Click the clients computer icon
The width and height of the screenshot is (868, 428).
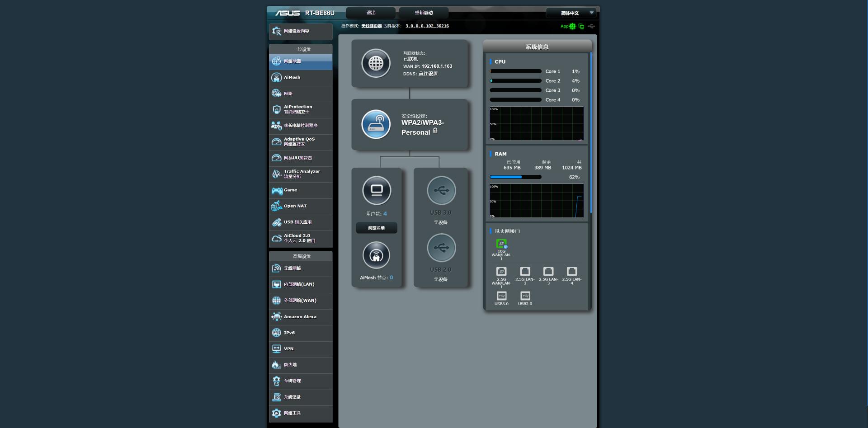pyautogui.click(x=377, y=190)
